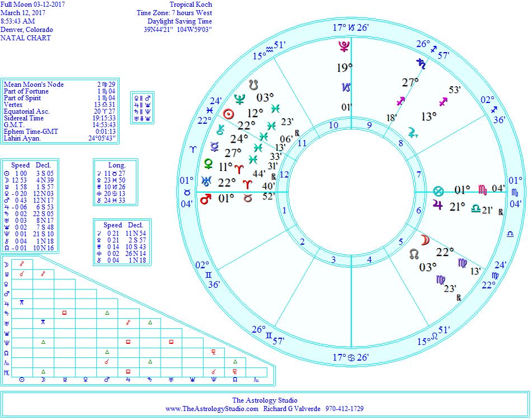Click the red Mars glyph on the Ascendant
532x420 pixels.
click(205, 198)
